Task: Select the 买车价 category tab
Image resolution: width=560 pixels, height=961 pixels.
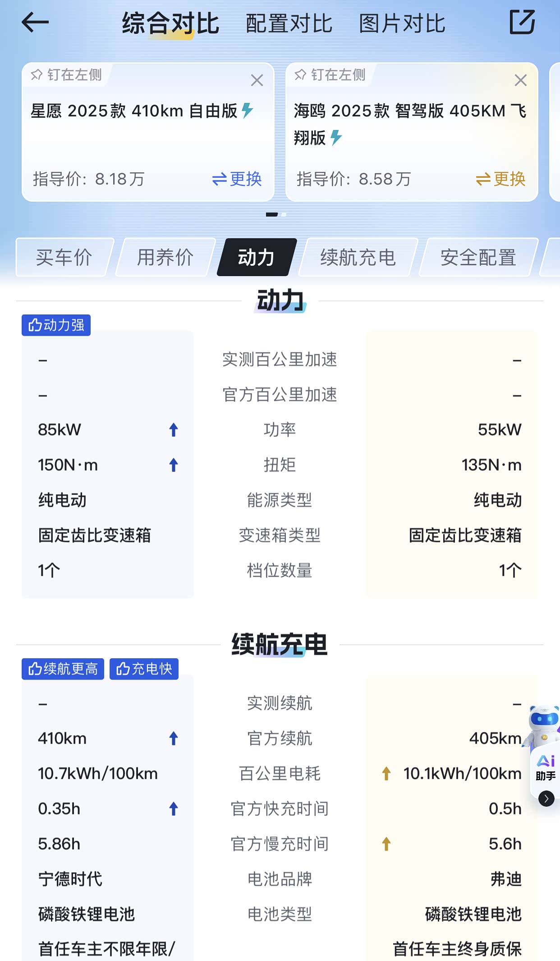Action: tap(64, 258)
